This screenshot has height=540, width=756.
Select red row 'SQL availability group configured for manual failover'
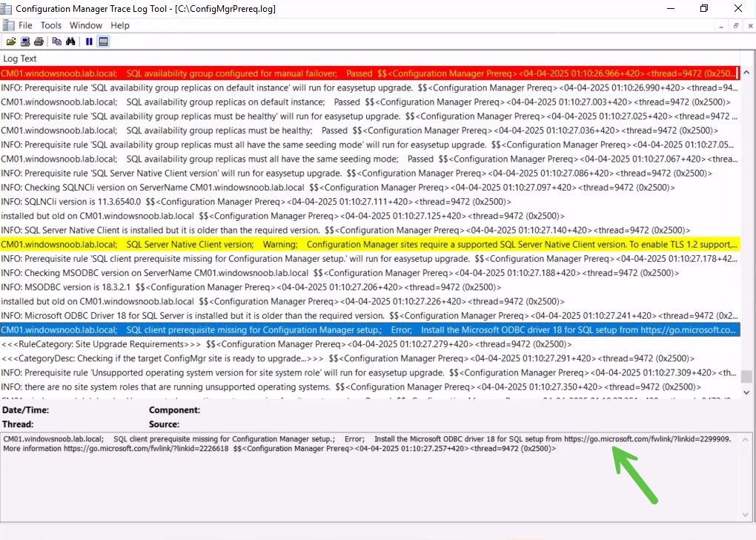pos(370,73)
